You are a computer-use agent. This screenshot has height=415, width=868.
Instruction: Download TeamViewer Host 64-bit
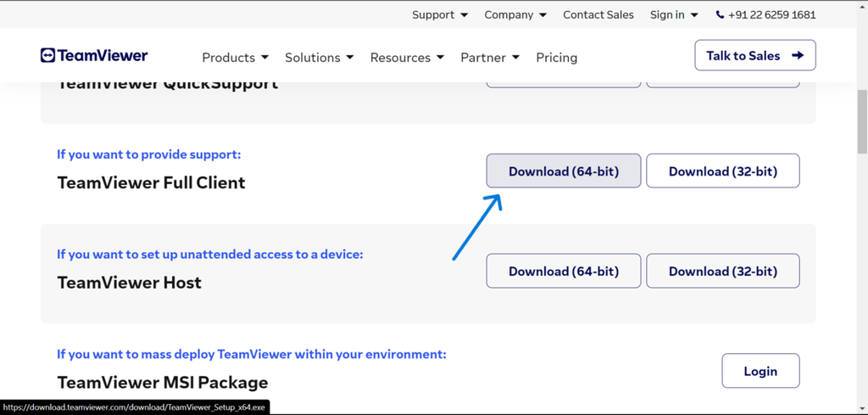(563, 272)
